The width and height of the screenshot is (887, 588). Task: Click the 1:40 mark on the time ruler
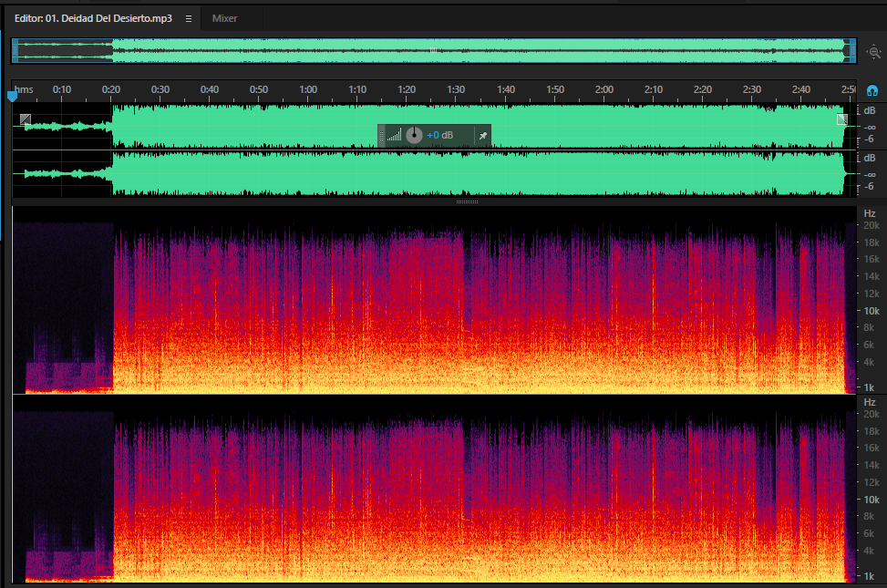coord(506,89)
